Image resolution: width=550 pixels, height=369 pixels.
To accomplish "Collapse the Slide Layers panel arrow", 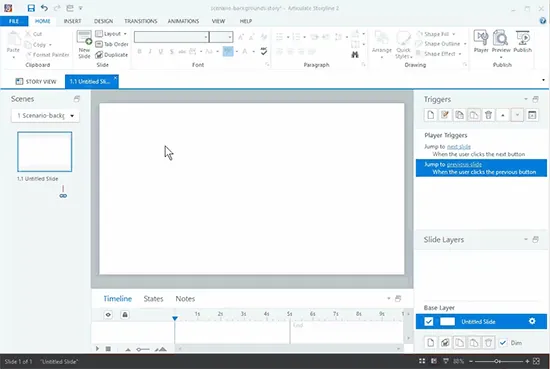I will (x=526, y=239).
